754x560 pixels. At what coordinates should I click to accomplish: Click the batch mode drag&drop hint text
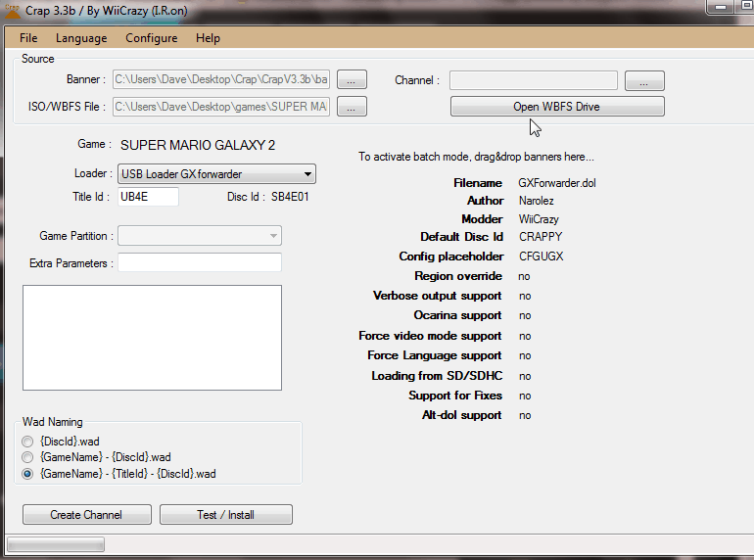tap(476, 157)
